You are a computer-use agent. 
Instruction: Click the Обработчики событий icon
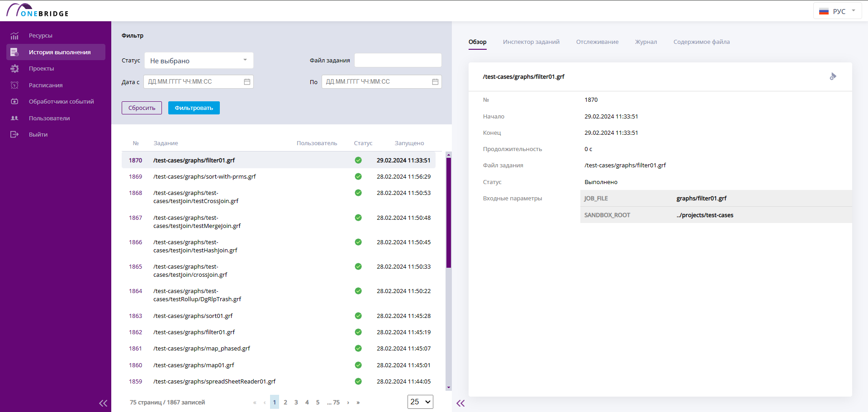click(x=14, y=101)
